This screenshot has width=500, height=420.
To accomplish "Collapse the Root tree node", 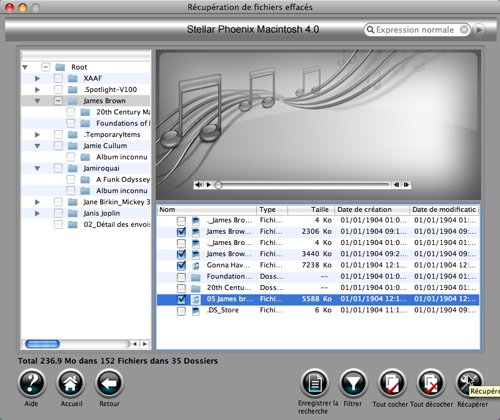I will coord(25,67).
